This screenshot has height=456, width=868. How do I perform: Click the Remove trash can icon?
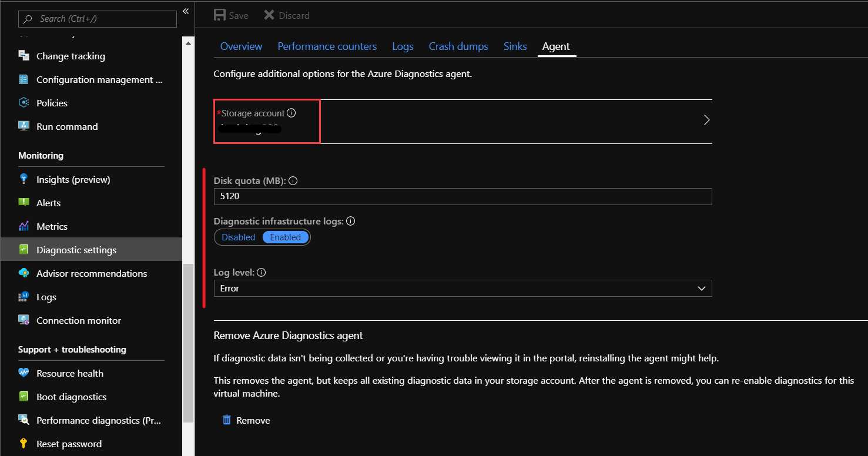coord(227,420)
